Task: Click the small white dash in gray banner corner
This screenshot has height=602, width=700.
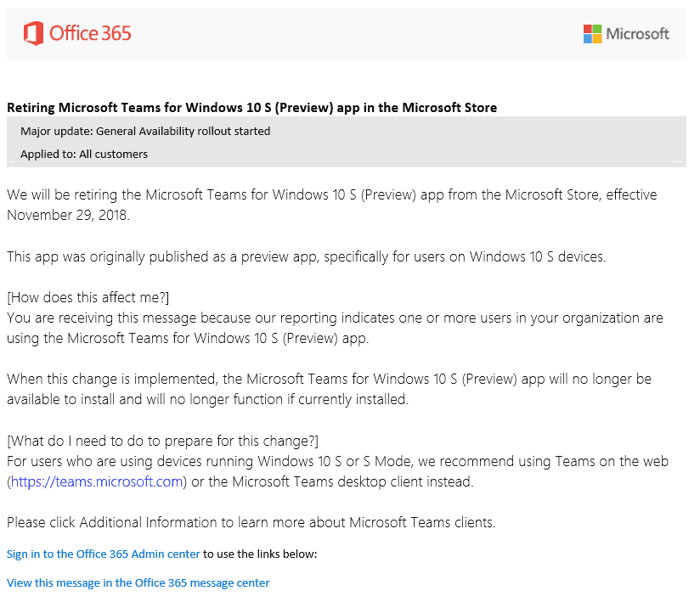Action: tap(677, 160)
